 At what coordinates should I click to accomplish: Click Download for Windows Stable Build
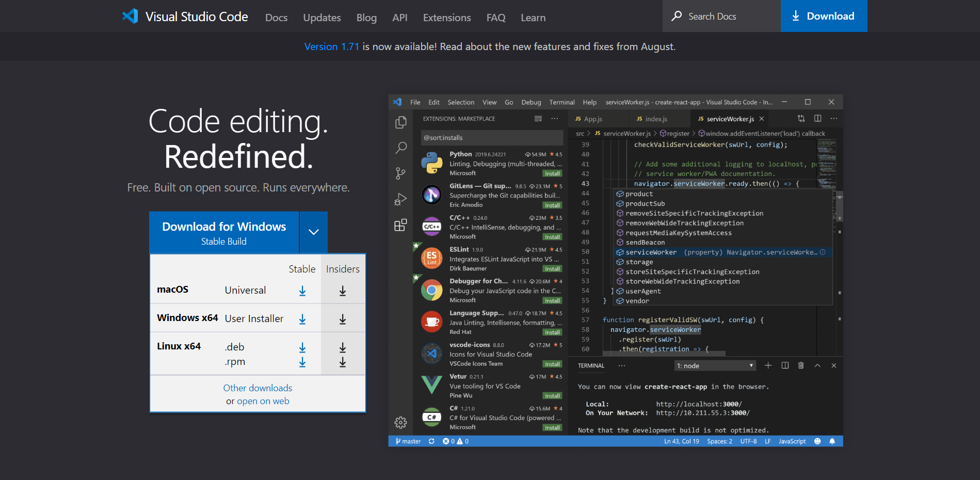(x=224, y=232)
